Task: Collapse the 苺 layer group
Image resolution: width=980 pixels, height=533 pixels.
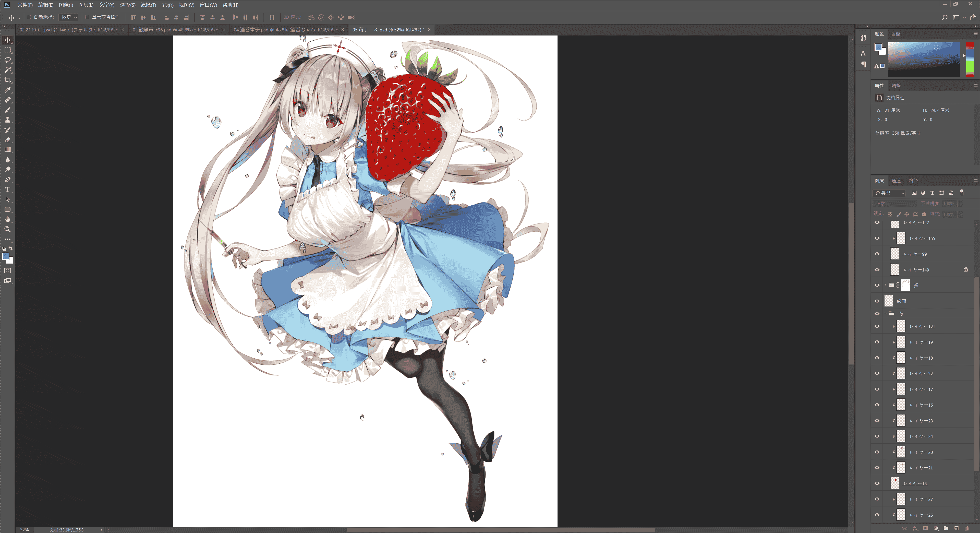Action: [x=886, y=313]
